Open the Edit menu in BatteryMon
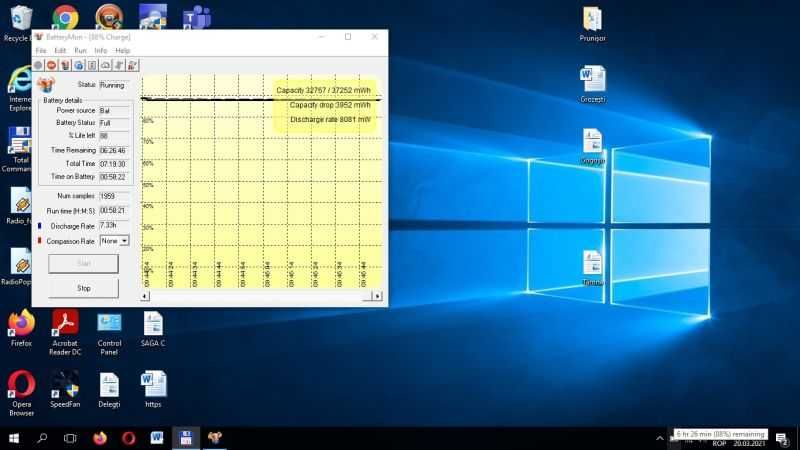The width and height of the screenshot is (800, 450). (x=60, y=51)
